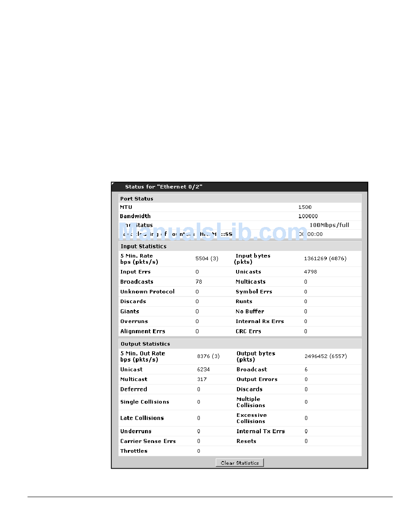Select the Resets label

246,441
